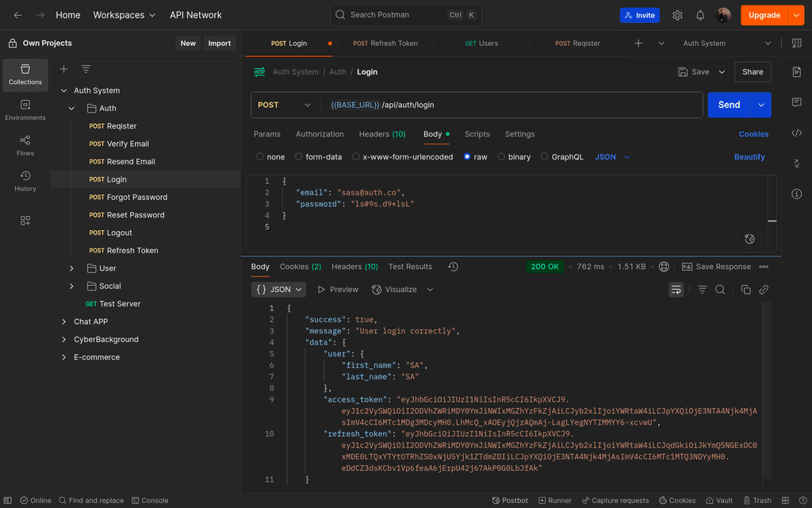Search in the response body
The image size is (812, 508).
[x=720, y=290]
